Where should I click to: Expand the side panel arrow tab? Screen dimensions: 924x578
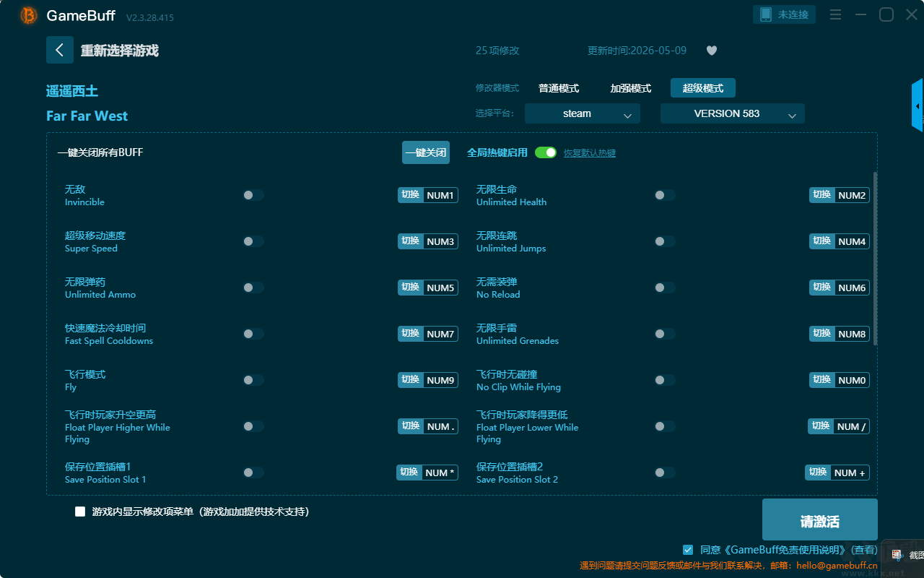click(918, 105)
